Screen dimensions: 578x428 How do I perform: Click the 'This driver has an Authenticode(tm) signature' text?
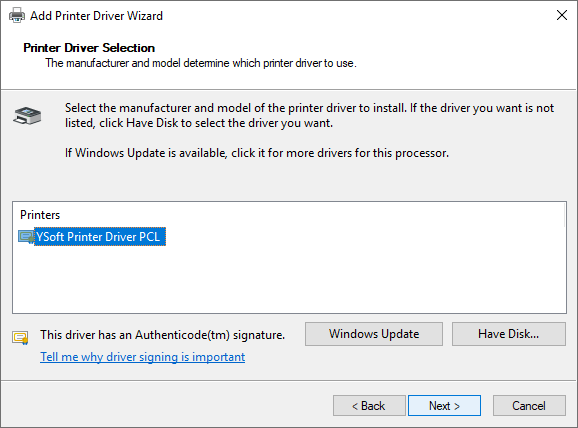163,335
